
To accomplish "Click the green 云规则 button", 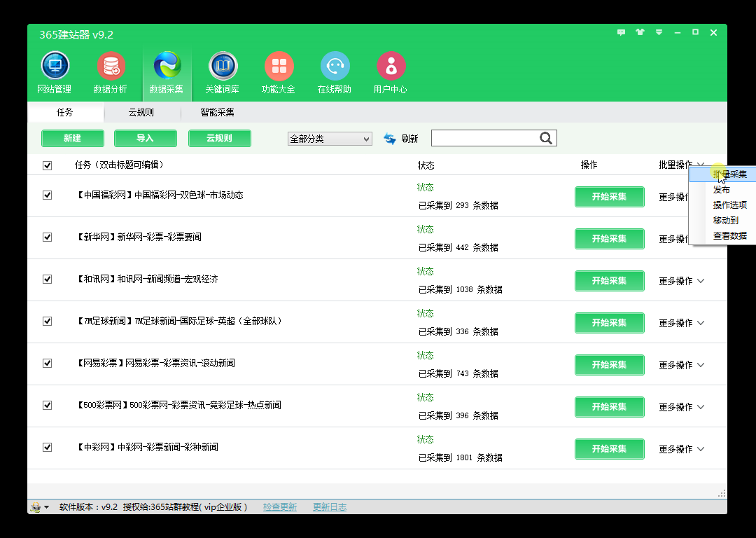I will tap(220, 138).
